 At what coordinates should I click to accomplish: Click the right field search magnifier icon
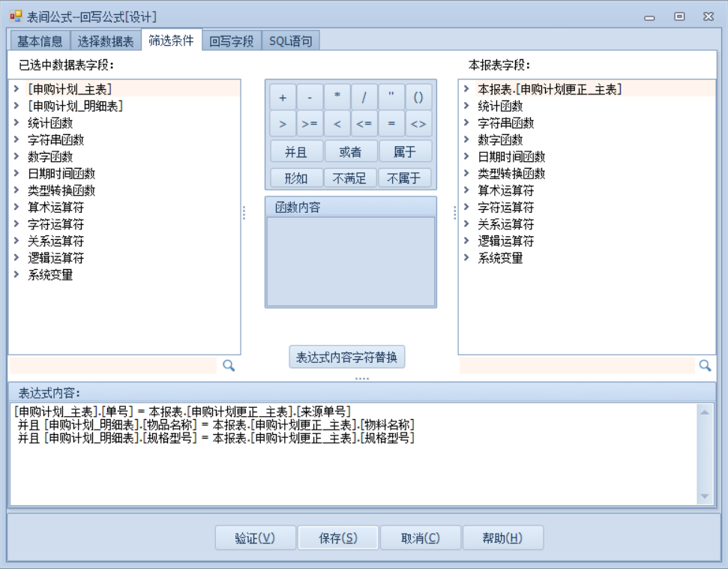(x=705, y=365)
